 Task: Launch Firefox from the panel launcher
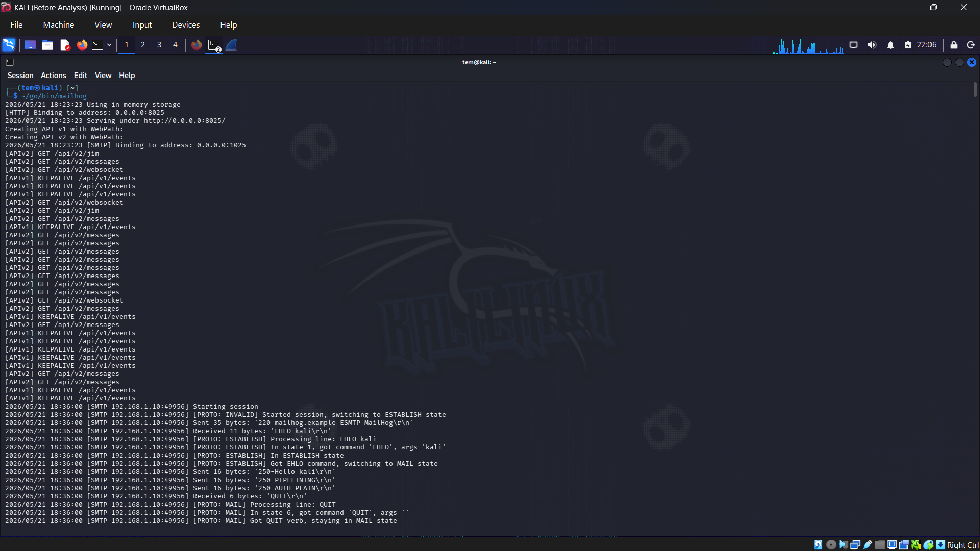(x=82, y=45)
